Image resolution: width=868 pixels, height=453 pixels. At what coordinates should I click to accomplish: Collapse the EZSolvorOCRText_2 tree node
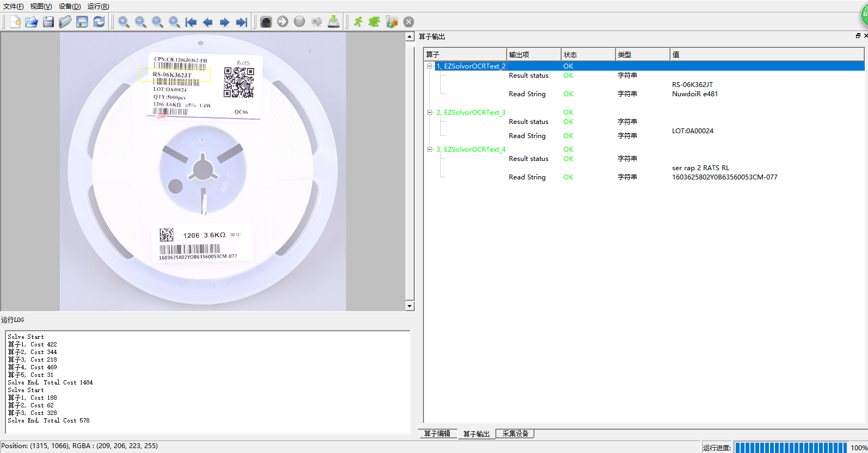pyautogui.click(x=429, y=66)
